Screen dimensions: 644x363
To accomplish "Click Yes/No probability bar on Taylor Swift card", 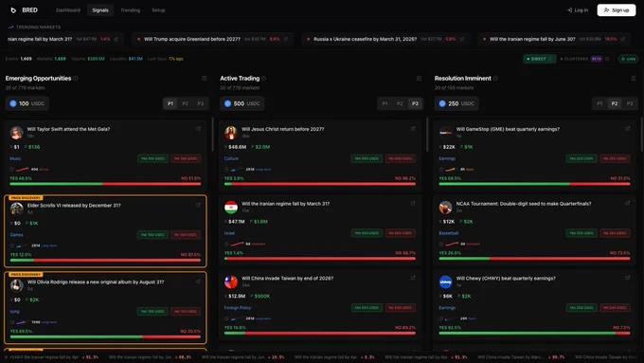I will coord(105,184).
